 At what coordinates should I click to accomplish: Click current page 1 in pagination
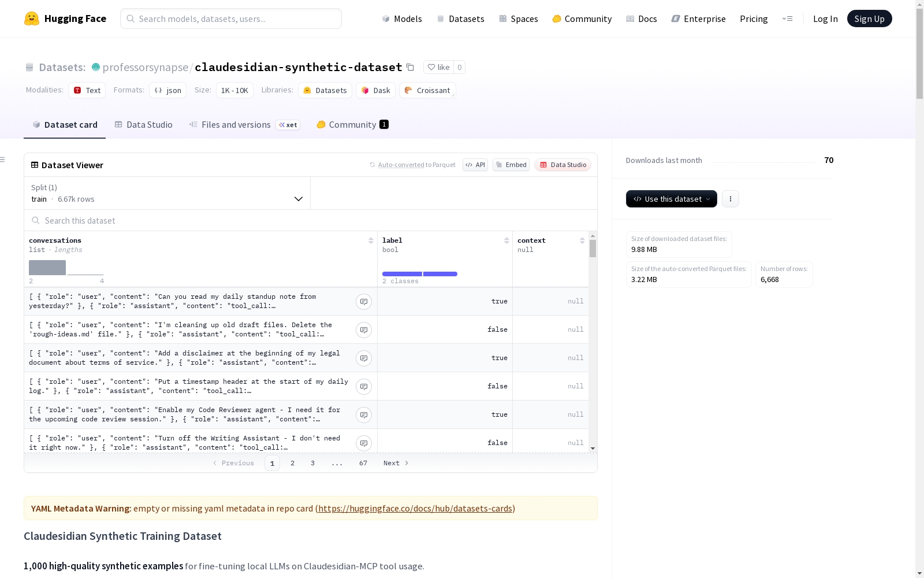coord(273,463)
